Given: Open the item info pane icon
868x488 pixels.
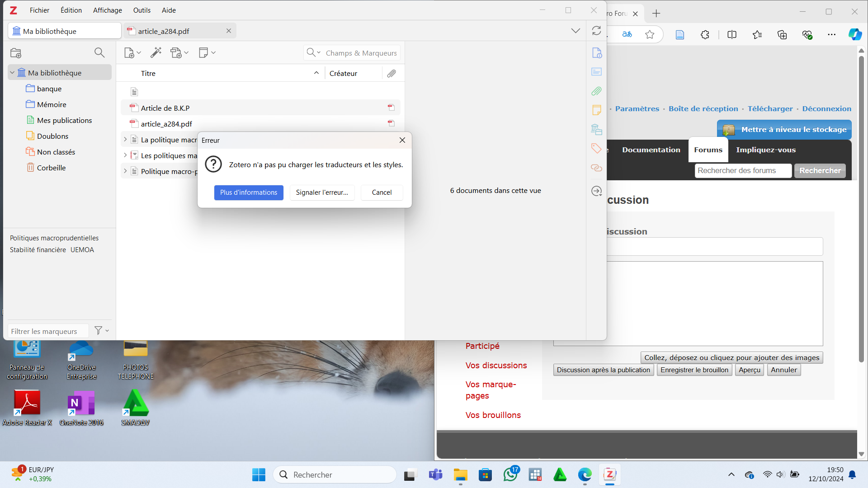Looking at the screenshot, I should pos(597,53).
